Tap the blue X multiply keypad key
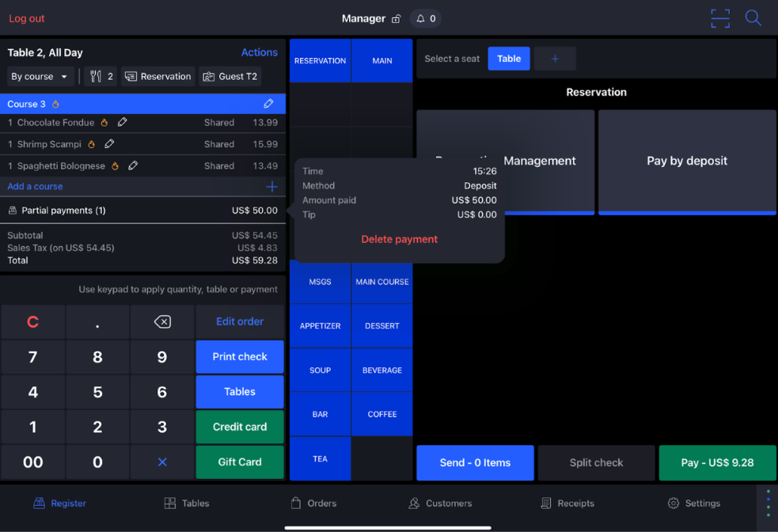Screen dimensions: 778x532 click(x=162, y=462)
